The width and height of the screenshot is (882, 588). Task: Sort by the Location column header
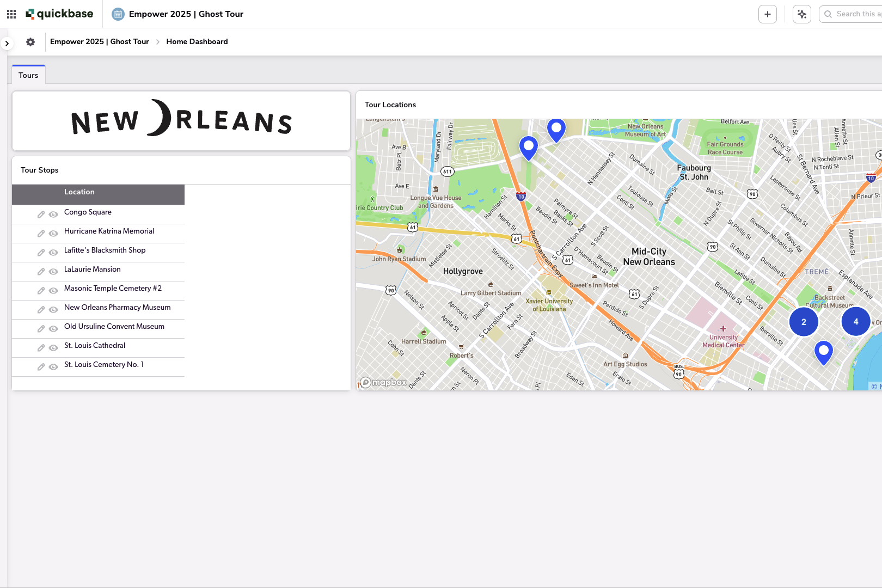click(79, 192)
